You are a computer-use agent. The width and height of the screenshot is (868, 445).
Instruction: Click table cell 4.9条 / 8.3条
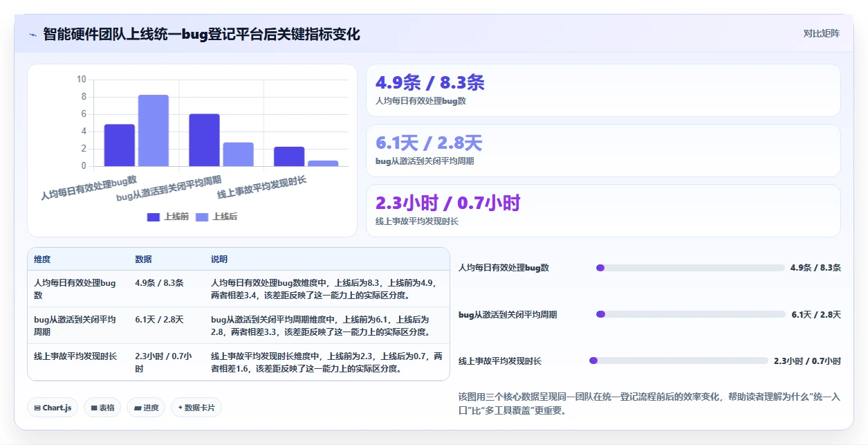click(159, 283)
